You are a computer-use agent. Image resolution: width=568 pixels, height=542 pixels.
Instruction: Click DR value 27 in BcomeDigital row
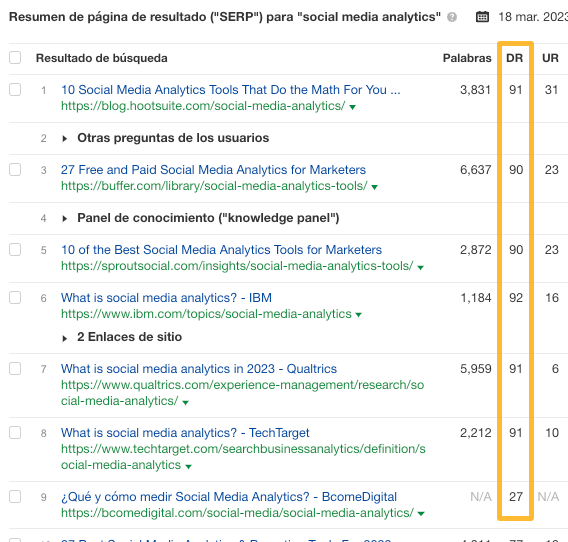pyautogui.click(x=516, y=497)
